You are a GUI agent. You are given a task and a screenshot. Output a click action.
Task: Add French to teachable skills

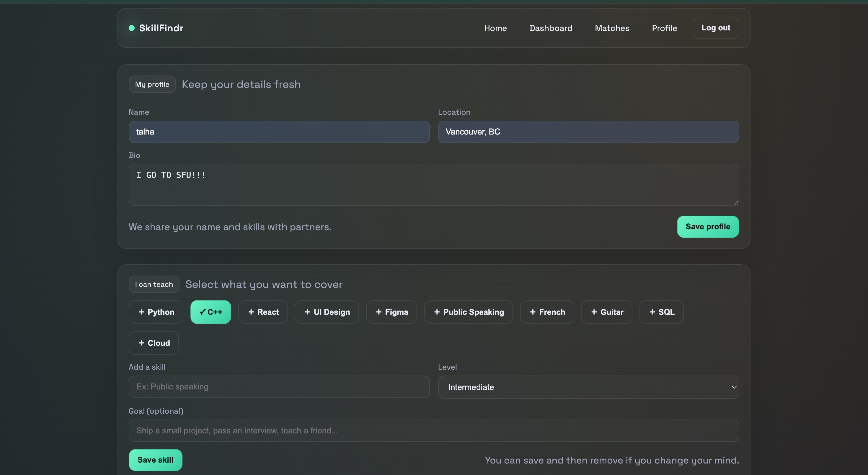pyautogui.click(x=547, y=312)
